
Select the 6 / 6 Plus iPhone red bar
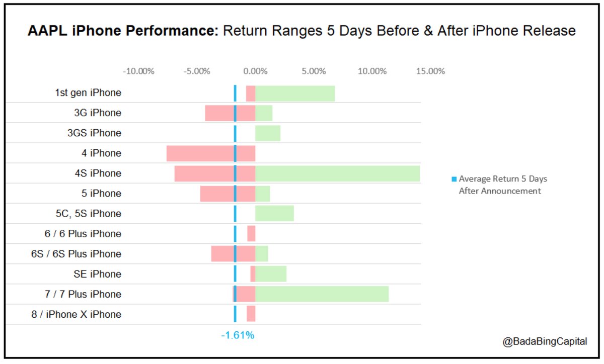251,234
